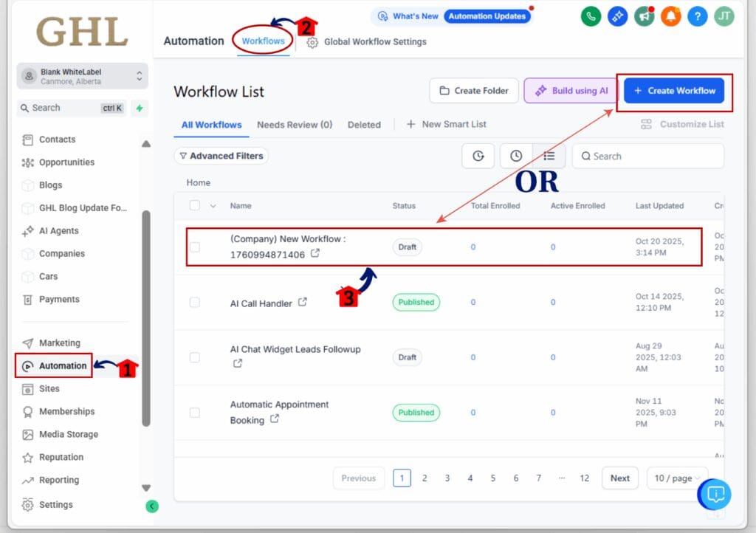Click the green phone icon in the header
Viewport: 756px width, 533px height.
591,16
